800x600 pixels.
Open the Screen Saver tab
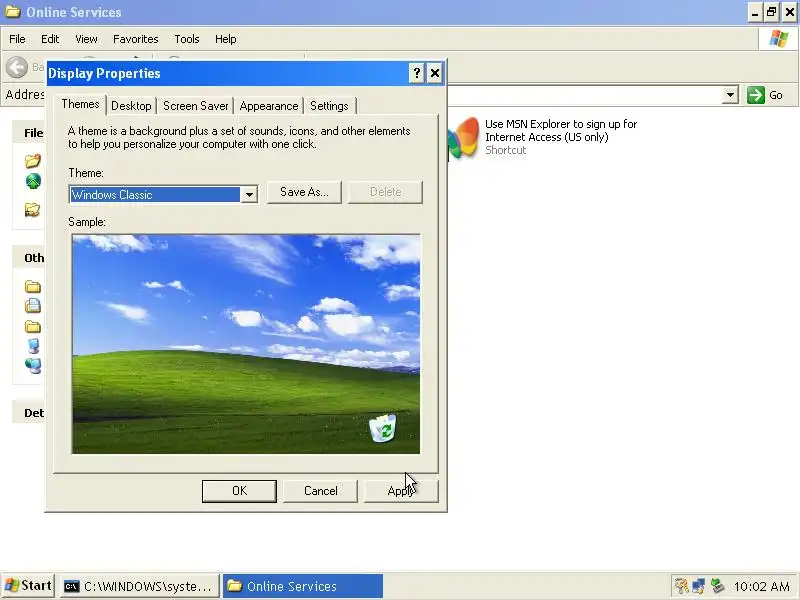click(195, 106)
